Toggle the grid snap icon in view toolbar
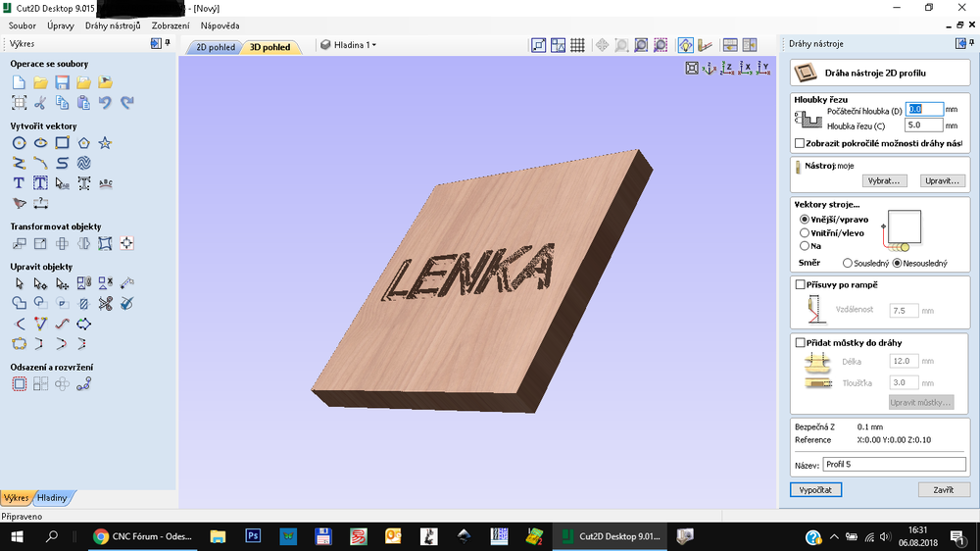 pos(577,45)
